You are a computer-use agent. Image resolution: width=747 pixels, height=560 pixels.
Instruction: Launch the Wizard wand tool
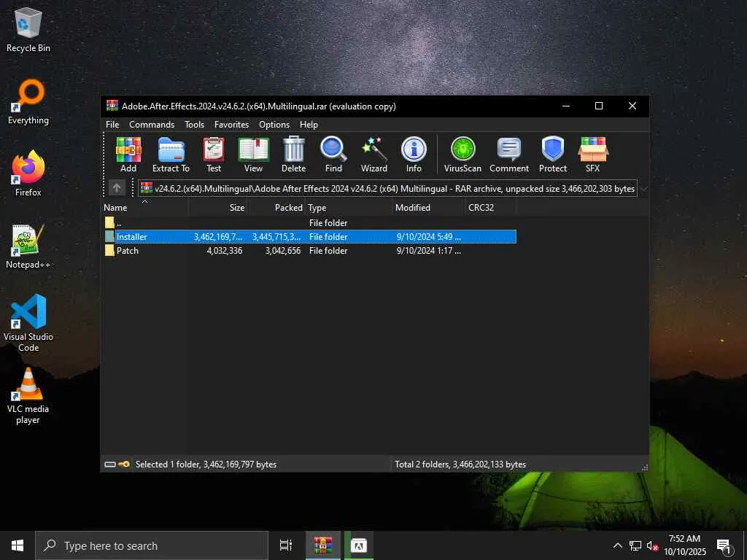374,155
